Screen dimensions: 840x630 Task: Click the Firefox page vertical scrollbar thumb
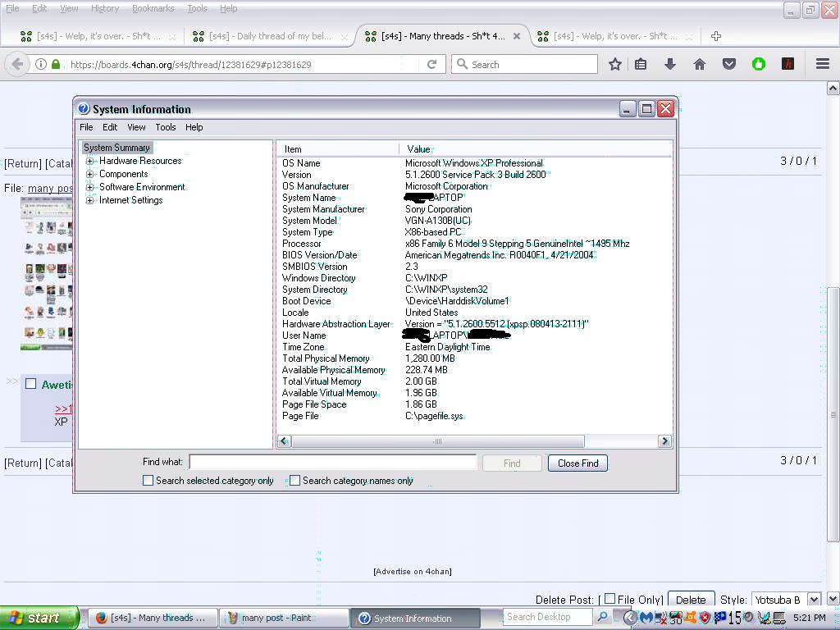click(833, 414)
